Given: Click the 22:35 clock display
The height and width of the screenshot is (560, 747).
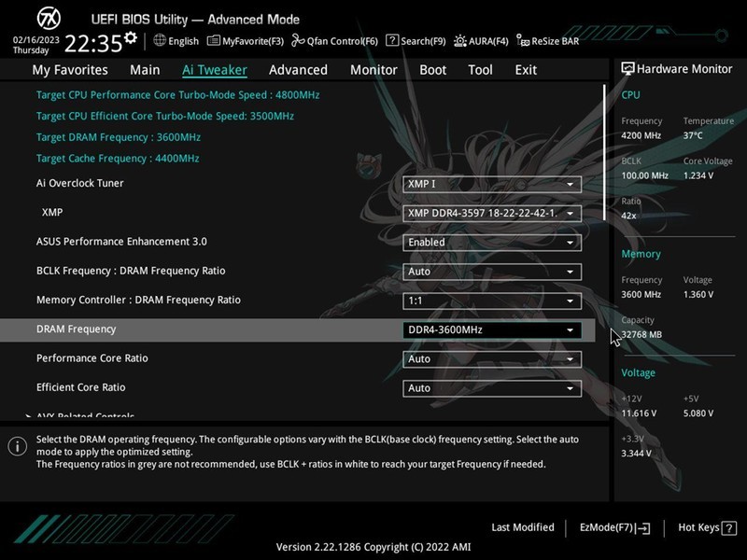Looking at the screenshot, I should coord(93,44).
